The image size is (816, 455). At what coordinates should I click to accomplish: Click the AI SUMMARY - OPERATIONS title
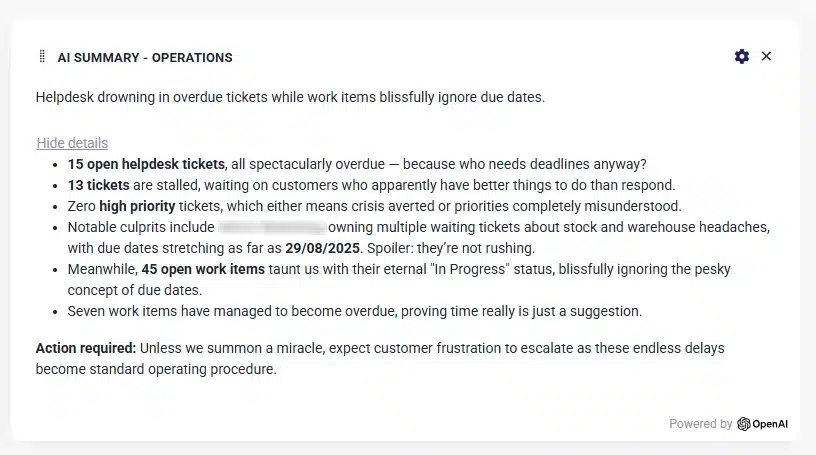(x=145, y=58)
